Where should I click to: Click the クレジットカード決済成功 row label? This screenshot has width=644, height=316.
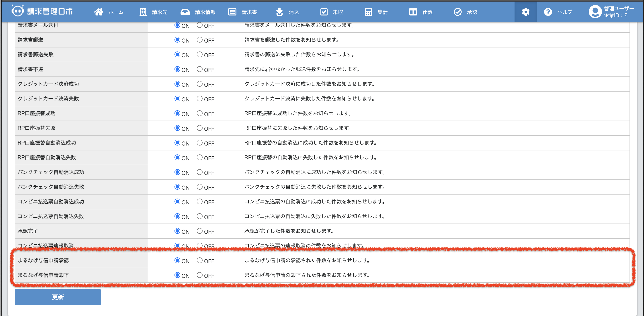[x=48, y=84]
